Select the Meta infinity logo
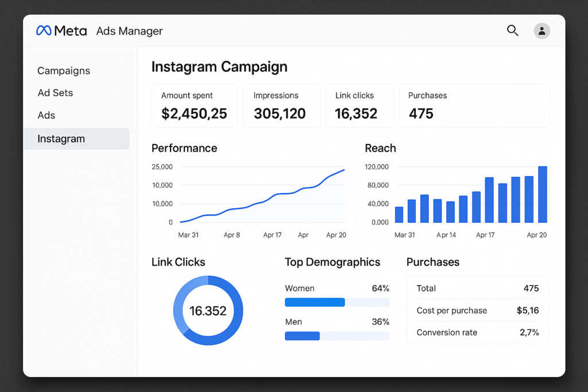The height and width of the screenshot is (392, 588). click(43, 30)
